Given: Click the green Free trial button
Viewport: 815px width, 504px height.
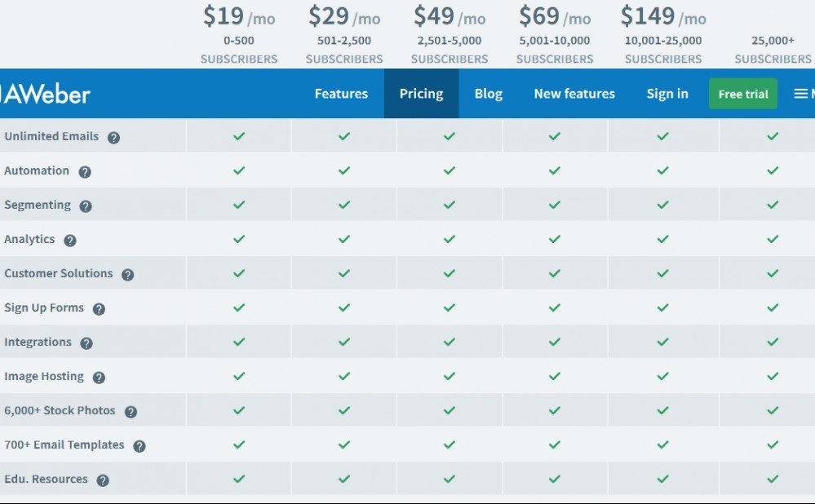Looking at the screenshot, I should pyautogui.click(x=743, y=94).
